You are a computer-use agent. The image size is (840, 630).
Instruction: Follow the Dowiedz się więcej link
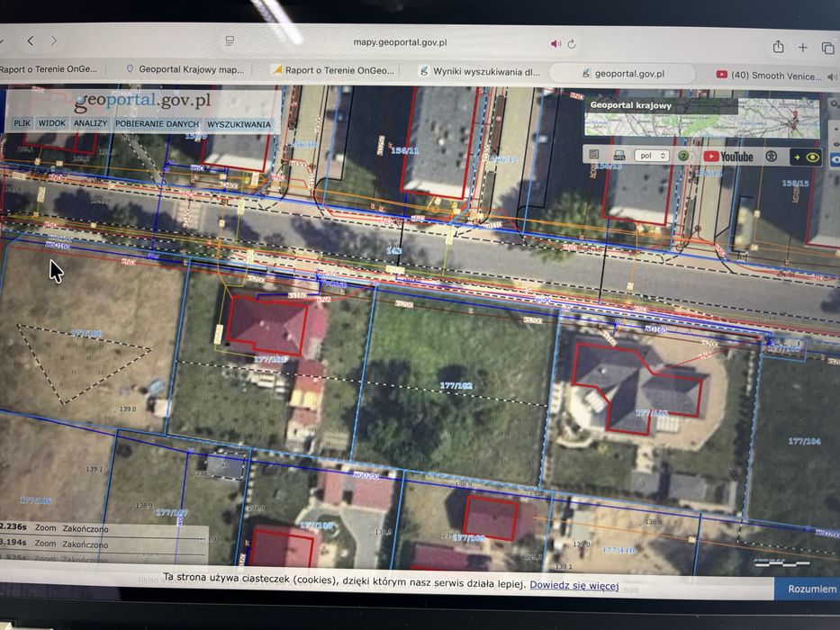574,586
